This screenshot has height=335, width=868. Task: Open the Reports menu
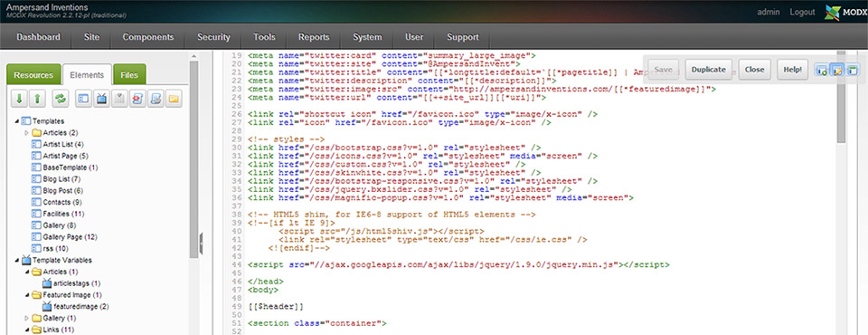click(314, 37)
